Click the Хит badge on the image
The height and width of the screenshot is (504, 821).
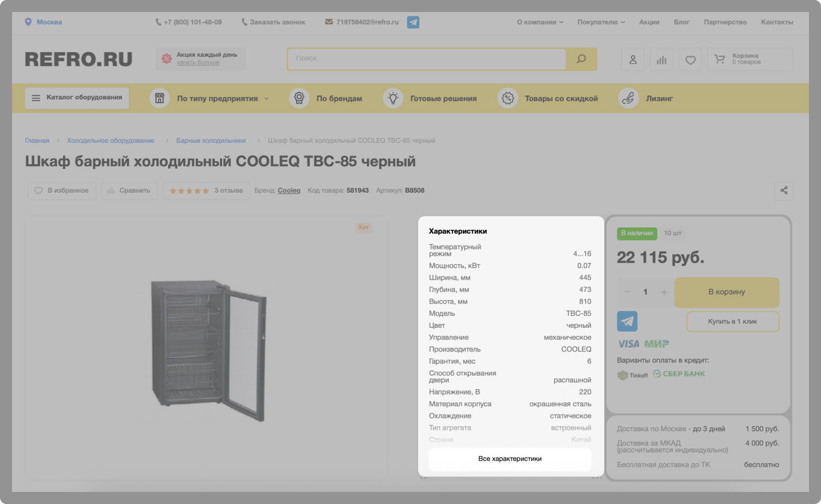point(363,228)
